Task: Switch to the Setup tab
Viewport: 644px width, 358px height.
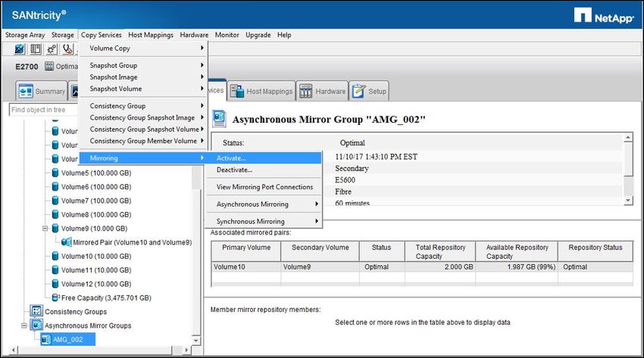Action: (x=369, y=91)
